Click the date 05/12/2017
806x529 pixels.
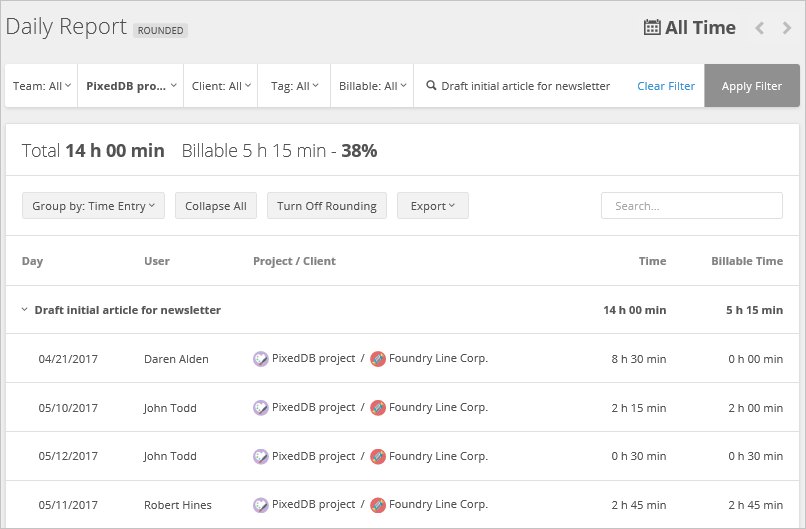[68, 456]
